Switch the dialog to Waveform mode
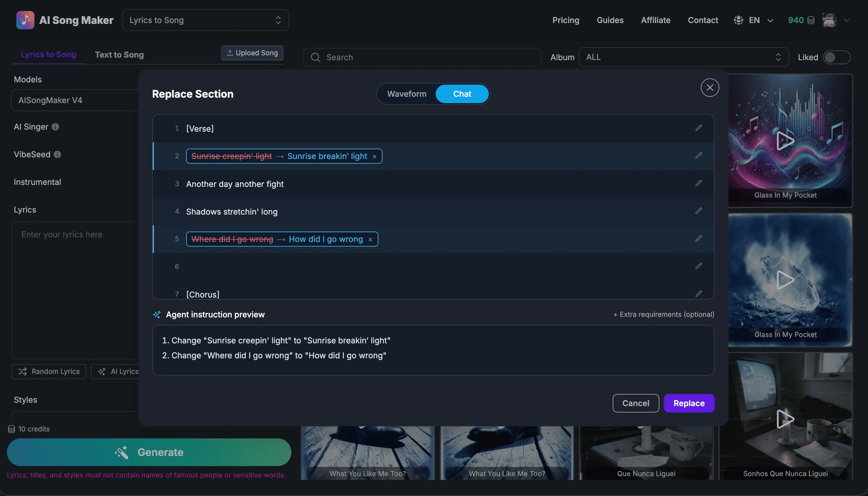The image size is (868, 496). click(407, 94)
